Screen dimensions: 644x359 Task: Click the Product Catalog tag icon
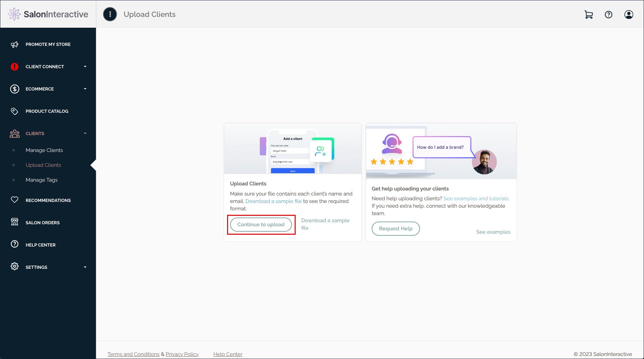(x=14, y=111)
